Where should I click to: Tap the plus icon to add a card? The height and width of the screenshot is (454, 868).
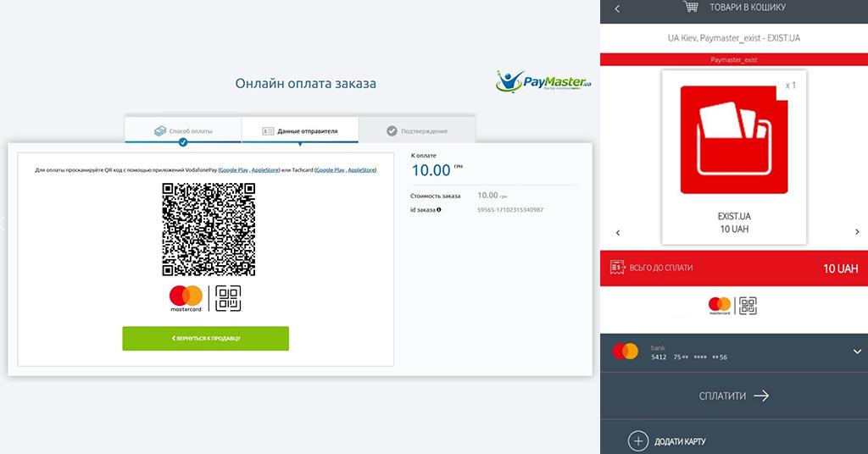pyautogui.click(x=637, y=441)
